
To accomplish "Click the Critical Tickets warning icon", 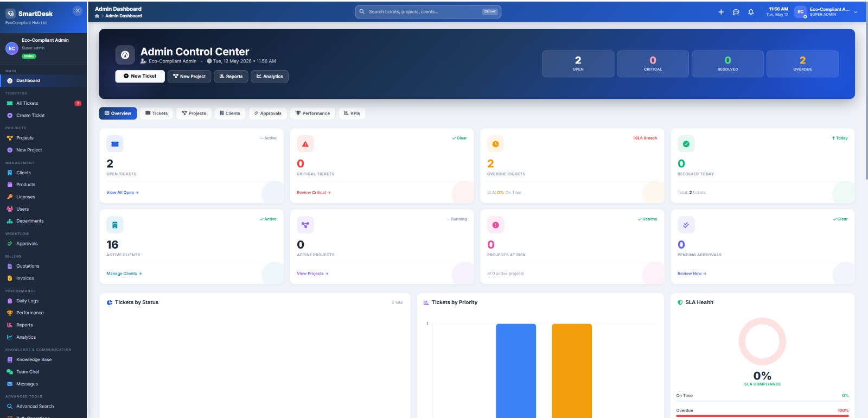I will pos(305,144).
